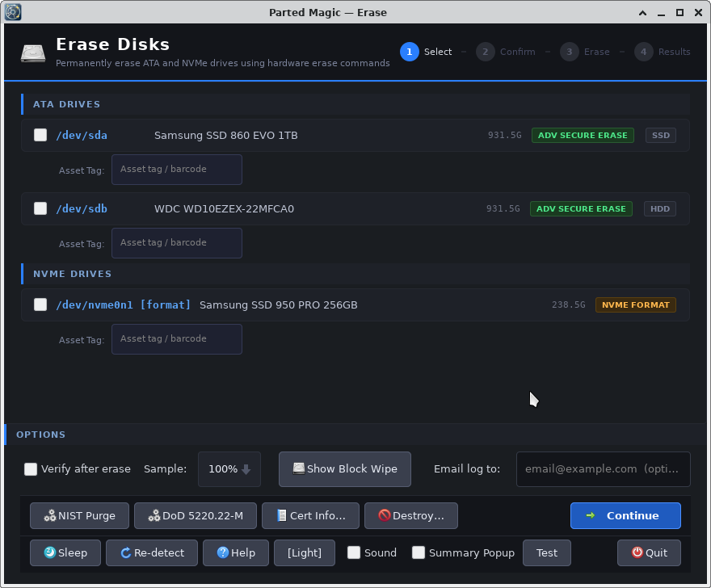Check the /dev/nvme0n1 drive checkbox
This screenshot has height=588, width=711.
40,304
